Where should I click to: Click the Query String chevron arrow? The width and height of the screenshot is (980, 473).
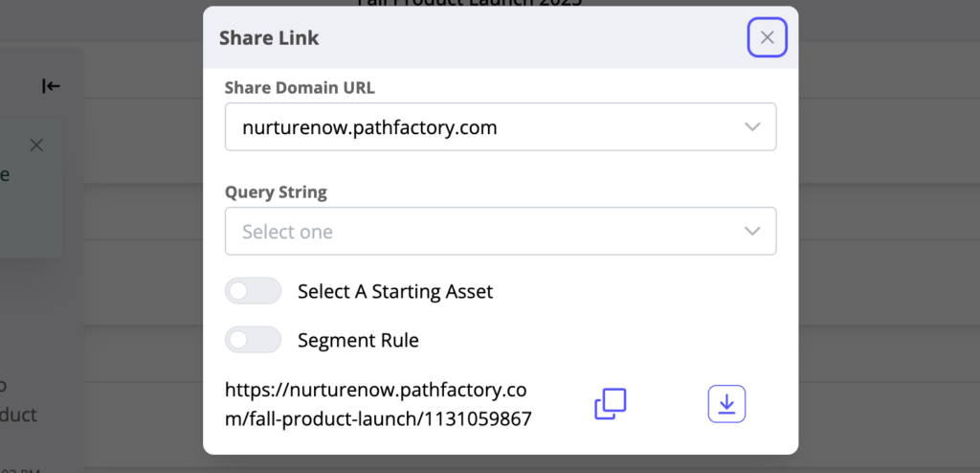(x=752, y=232)
